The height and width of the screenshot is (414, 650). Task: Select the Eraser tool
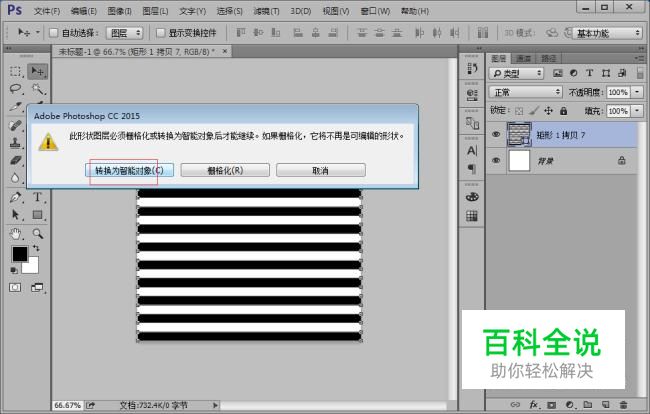15,160
